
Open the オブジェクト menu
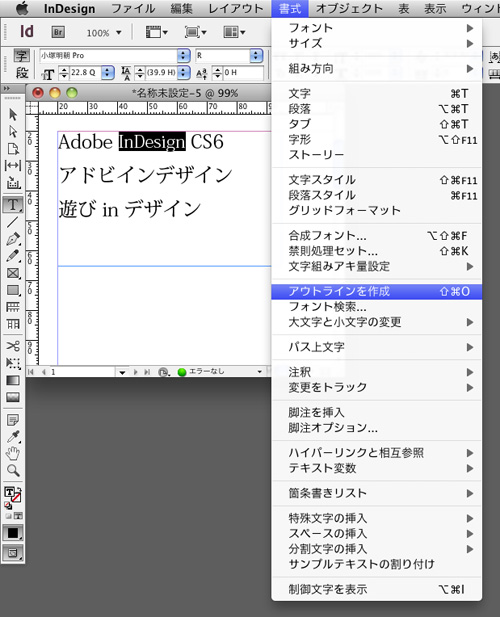[x=349, y=9]
